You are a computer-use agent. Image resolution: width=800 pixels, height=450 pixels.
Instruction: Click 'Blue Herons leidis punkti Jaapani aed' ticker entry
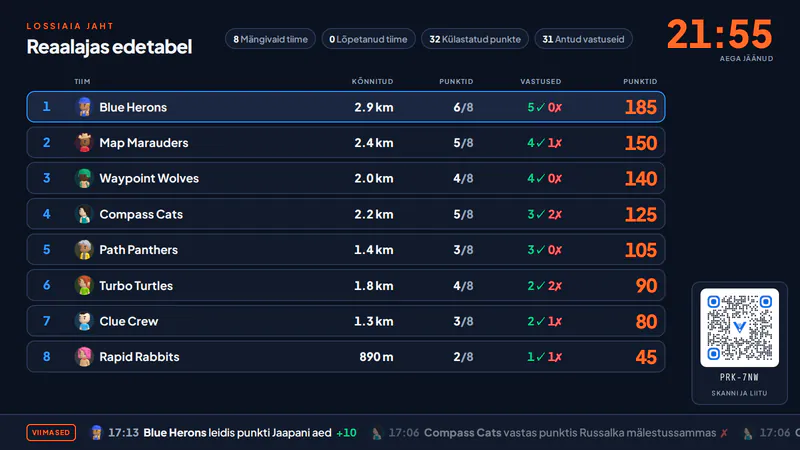click(237, 433)
